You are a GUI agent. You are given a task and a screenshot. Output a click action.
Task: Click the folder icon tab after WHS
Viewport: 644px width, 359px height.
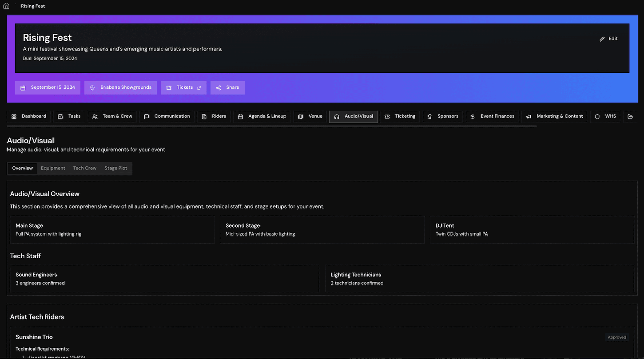click(630, 117)
